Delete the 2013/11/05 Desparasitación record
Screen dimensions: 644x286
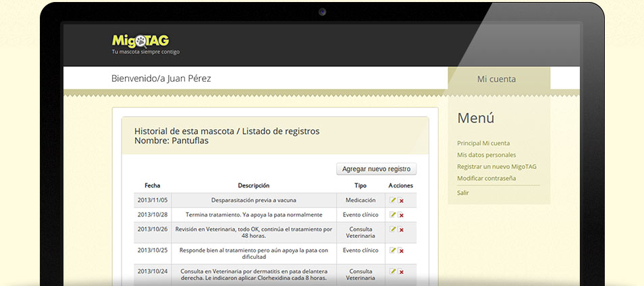click(x=401, y=201)
